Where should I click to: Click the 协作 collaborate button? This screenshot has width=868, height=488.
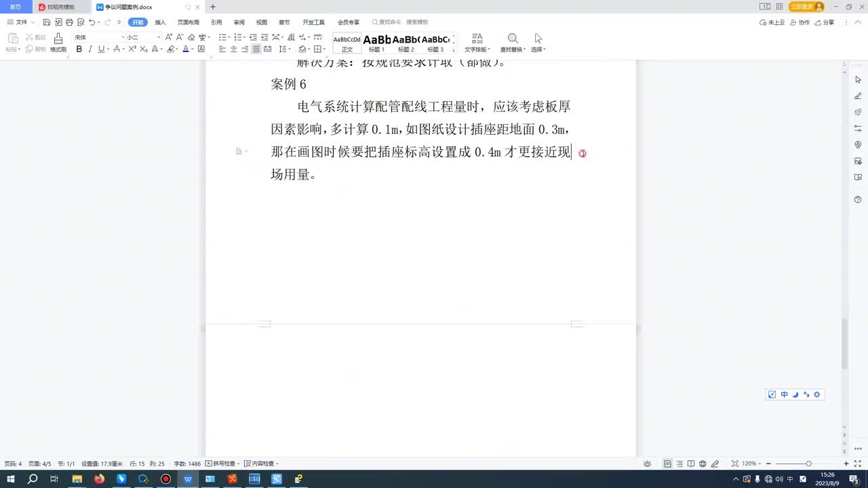point(800,22)
